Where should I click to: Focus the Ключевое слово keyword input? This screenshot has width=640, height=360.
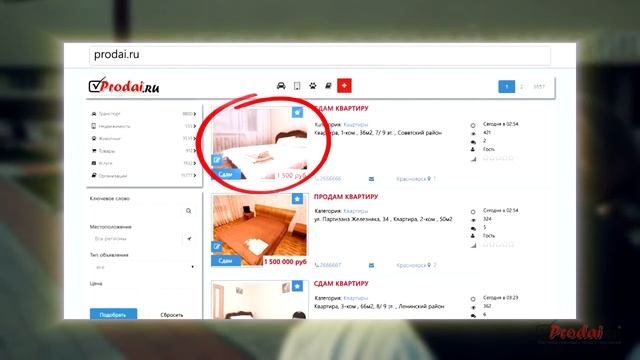pos(137,211)
